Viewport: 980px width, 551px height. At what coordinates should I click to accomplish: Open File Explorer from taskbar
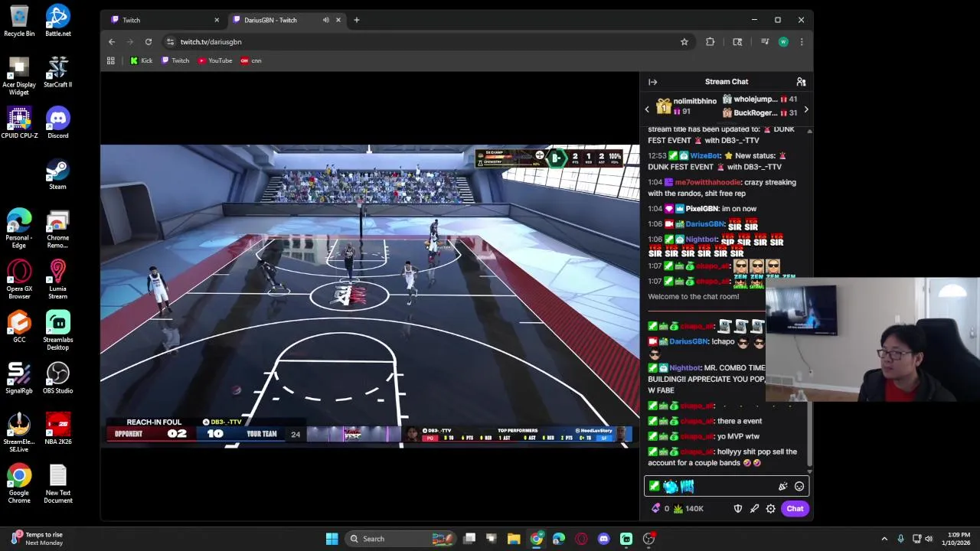(514, 539)
